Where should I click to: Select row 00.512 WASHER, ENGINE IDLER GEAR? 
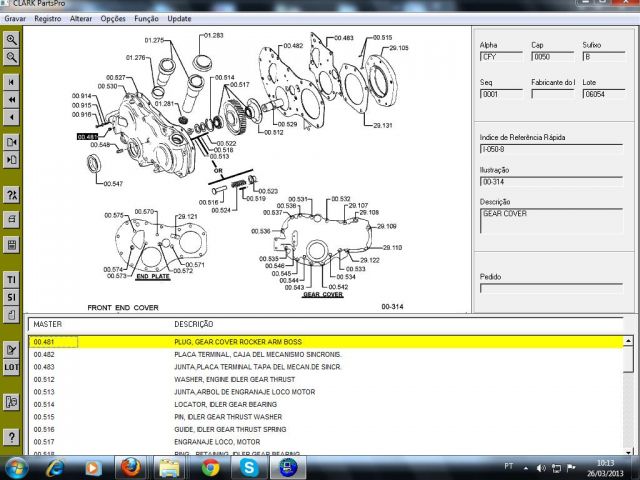click(326, 380)
